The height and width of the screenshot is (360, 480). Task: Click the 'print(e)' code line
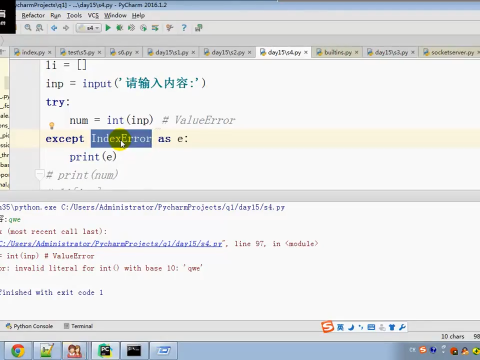pyautogui.click(x=93, y=157)
